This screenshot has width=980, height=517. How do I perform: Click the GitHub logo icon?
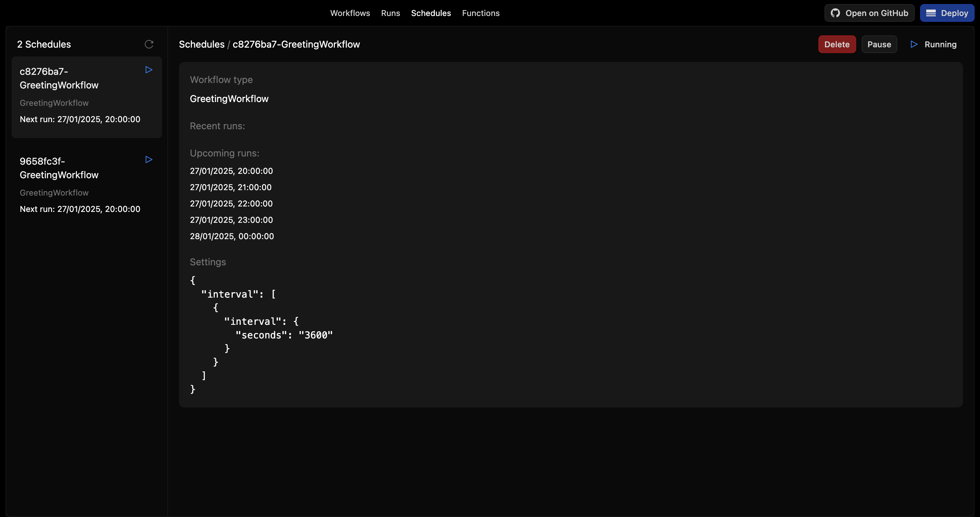point(835,13)
